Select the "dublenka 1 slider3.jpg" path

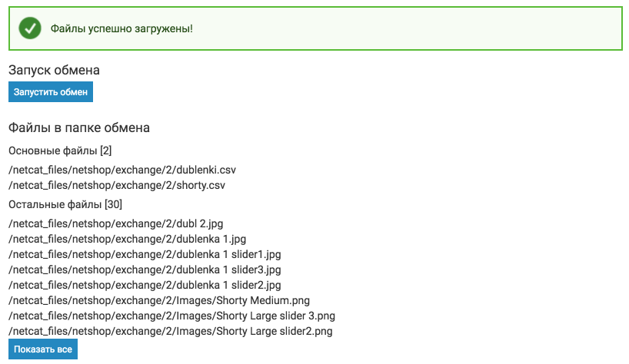tap(145, 270)
